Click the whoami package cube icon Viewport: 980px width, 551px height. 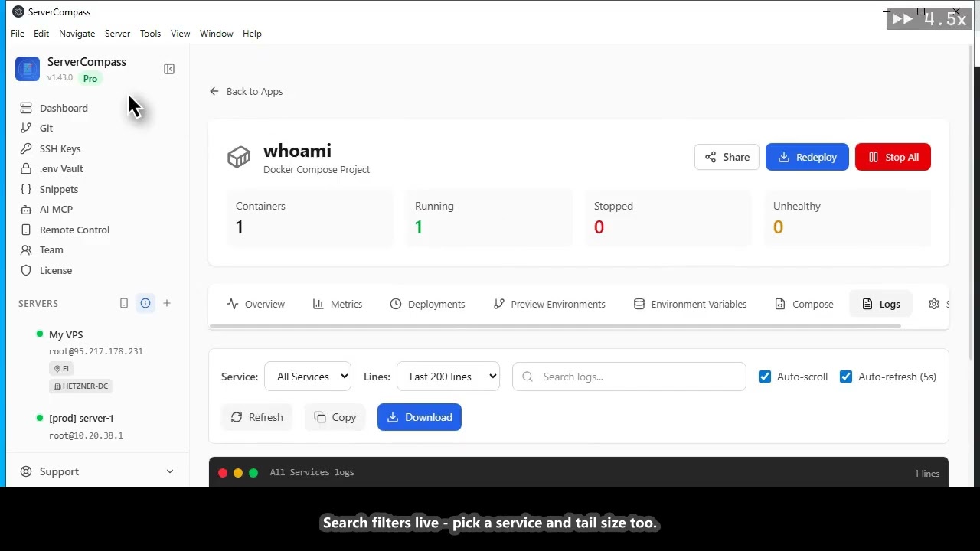[239, 157]
